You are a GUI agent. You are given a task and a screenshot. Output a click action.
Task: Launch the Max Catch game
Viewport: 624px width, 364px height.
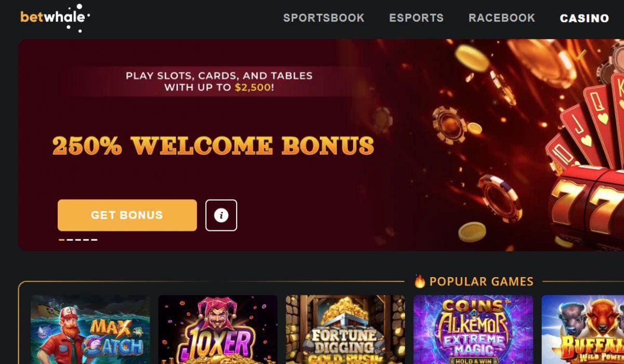[x=90, y=330]
